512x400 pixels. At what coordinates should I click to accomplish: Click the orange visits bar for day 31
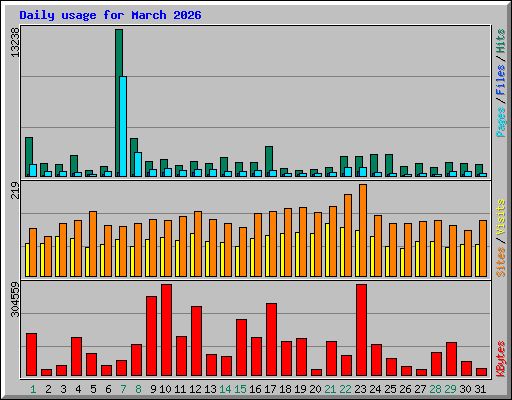pyautogui.click(x=483, y=248)
